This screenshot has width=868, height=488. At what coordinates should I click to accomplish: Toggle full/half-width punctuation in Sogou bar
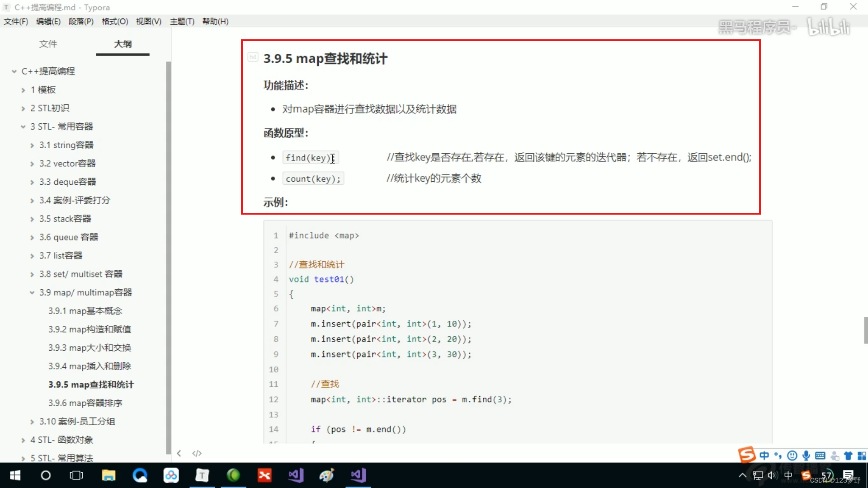pyautogui.click(x=778, y=455)
